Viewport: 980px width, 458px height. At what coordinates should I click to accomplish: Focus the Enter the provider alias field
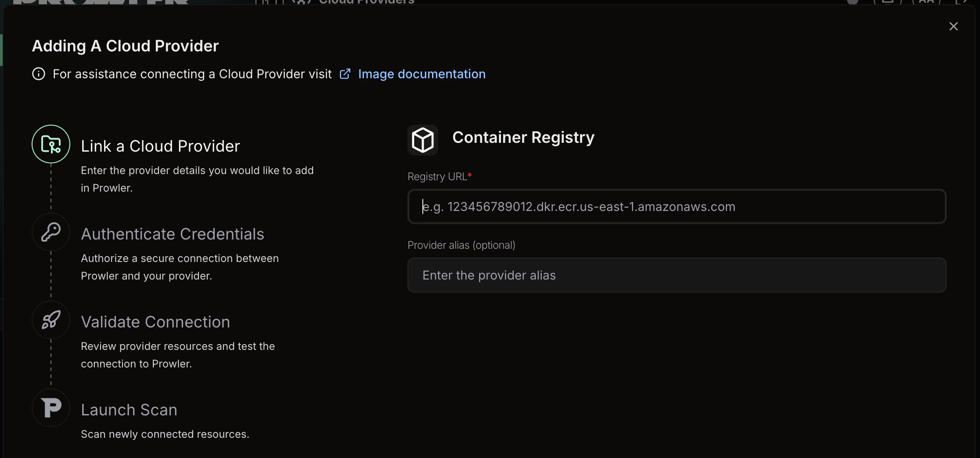(676, 275)
